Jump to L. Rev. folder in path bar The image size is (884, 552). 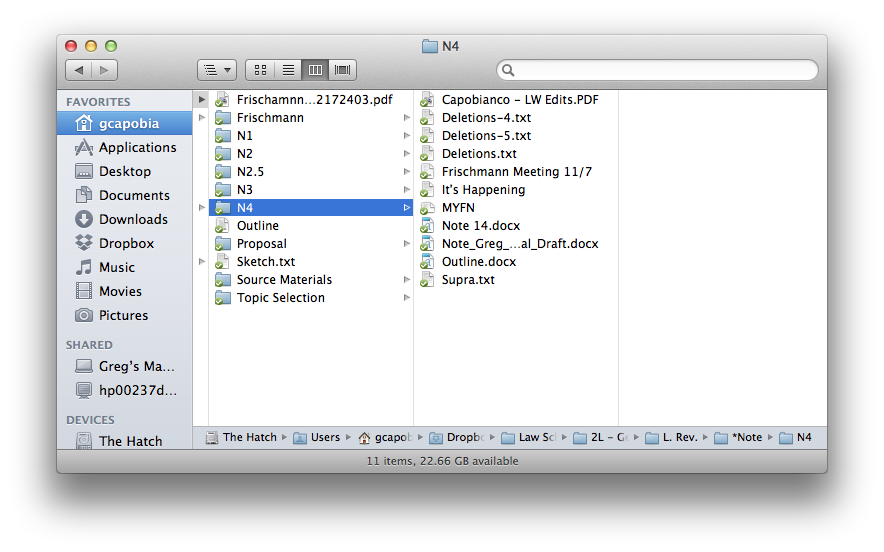(x=671, y=438)
